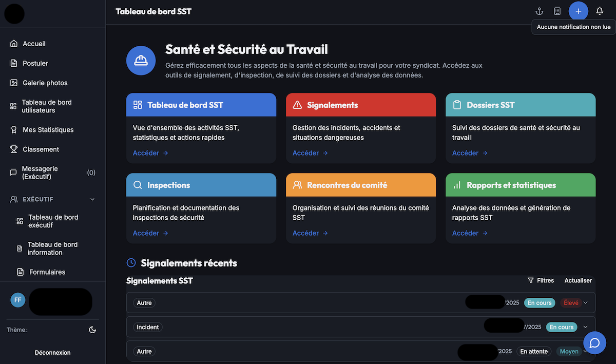Click Actualiser button
616x364 pixels.
click(x=578, y=280)
